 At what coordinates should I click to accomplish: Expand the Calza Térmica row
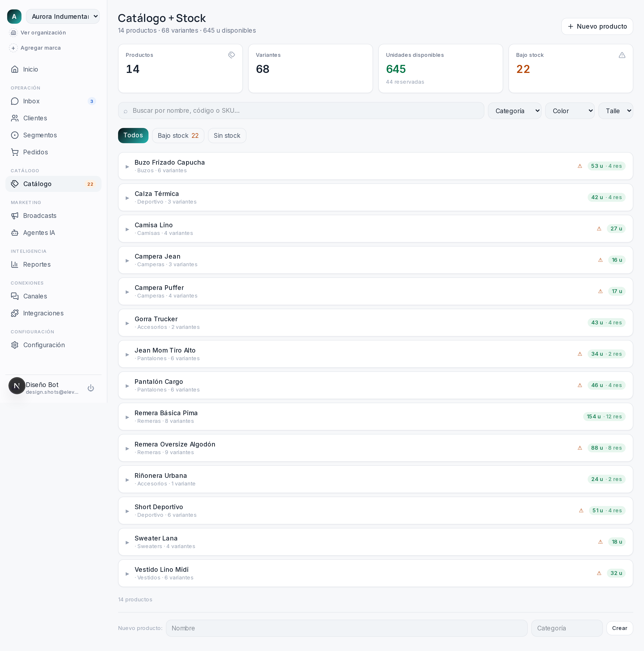(127, 198)
